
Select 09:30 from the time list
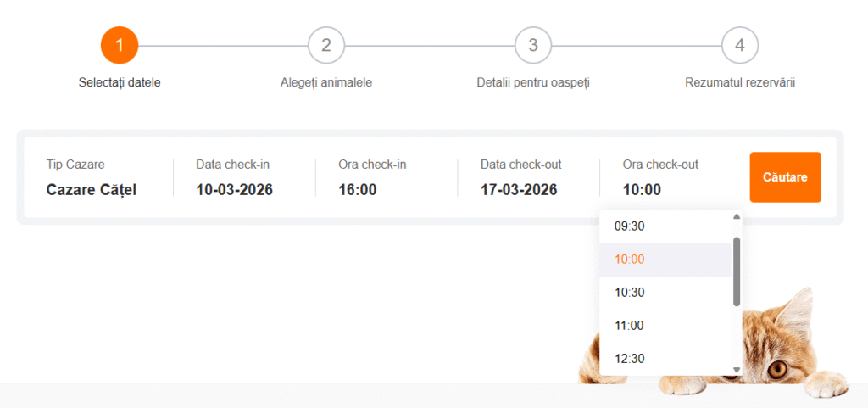[630, 226]
